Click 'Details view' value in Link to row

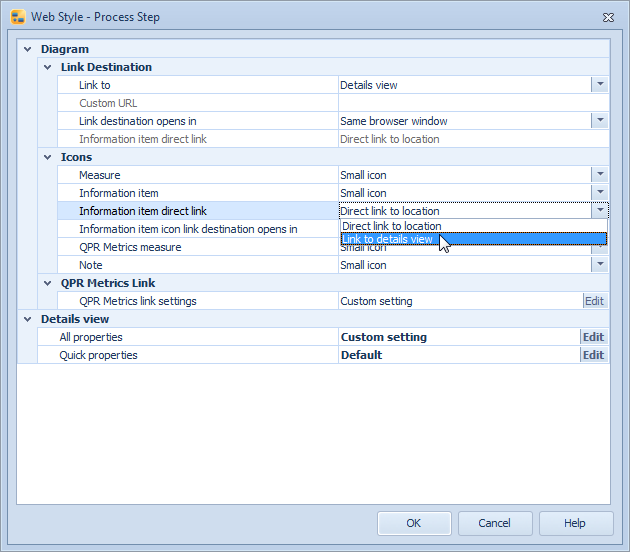[x=369, y=85]
